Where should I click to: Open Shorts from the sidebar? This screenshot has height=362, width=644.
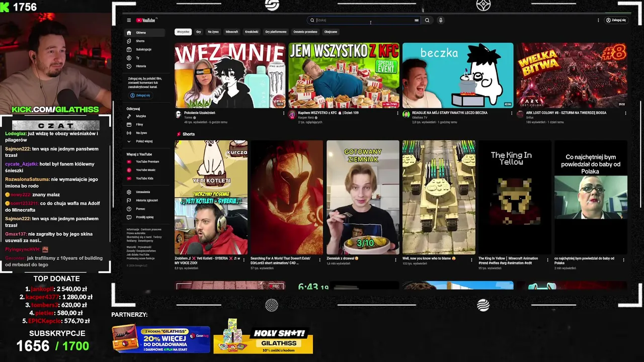pos(145,41)
